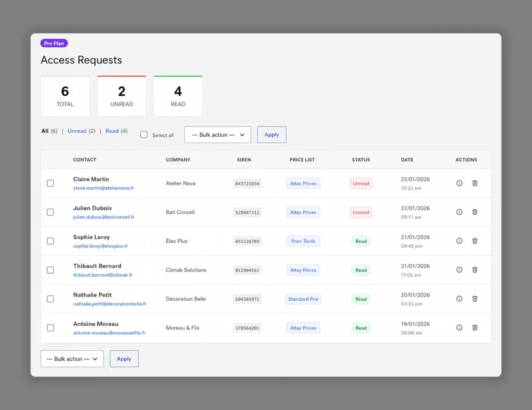Show info for Thibault Bernard's request
The height and width of the screenshot is (410, 532).
[459, 270]
